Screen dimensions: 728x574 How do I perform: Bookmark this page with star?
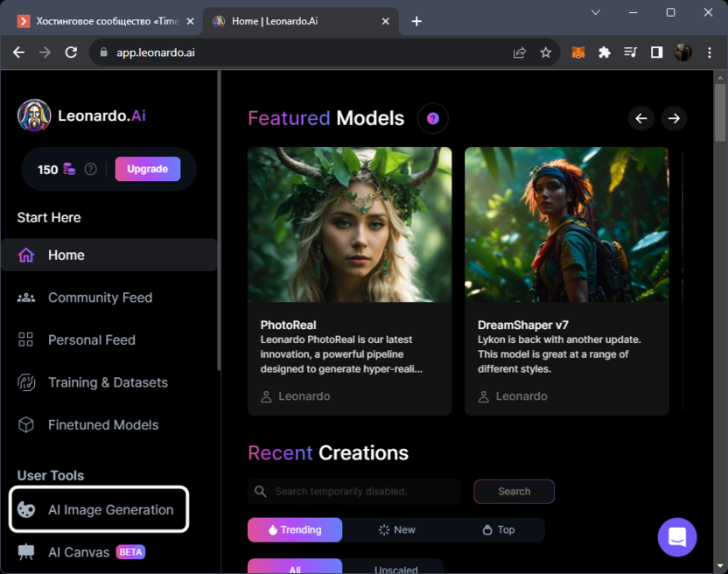pos(545,52)
